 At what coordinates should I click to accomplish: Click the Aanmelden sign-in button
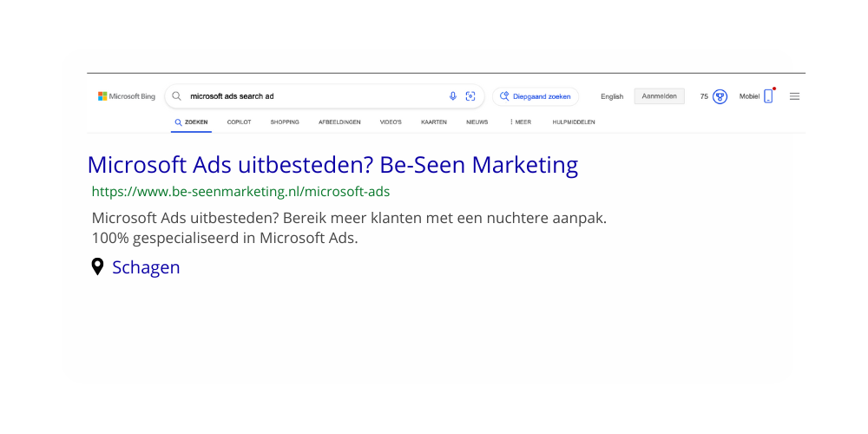click(660, 96)
